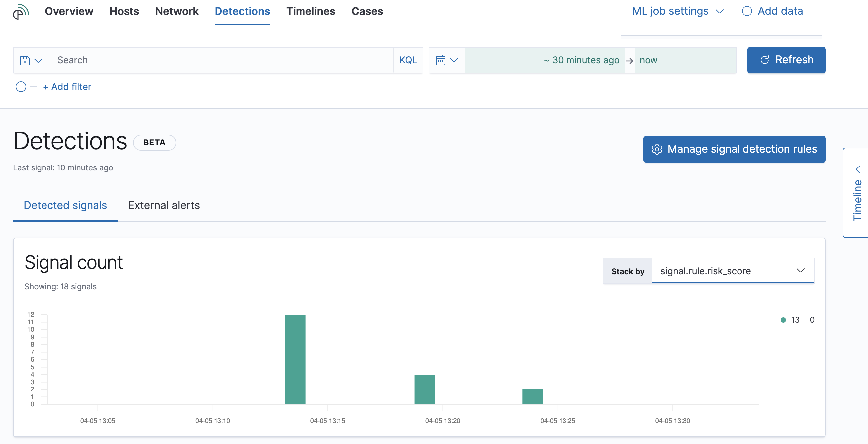Screen dimensions: 868x444
Task: Toggle the 0 legend item in chart
Action: (x=812, y=320)
